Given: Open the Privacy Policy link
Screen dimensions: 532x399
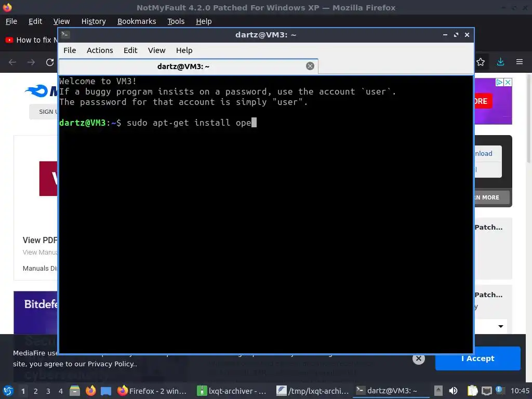Looking at the screenshot, I should (x=110, y=364).
